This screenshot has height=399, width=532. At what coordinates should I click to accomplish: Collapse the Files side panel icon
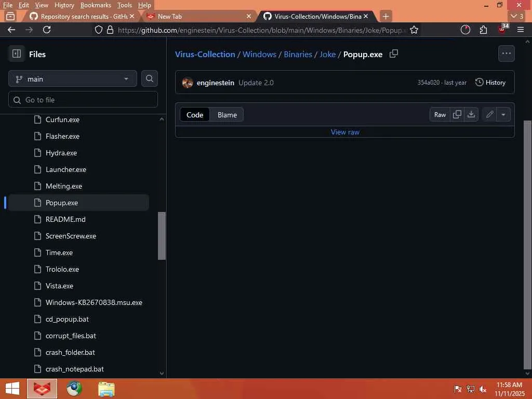[16, 54]
